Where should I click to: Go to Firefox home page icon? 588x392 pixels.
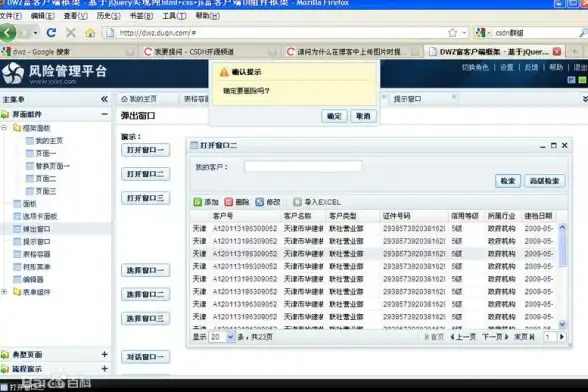(90, 33)
